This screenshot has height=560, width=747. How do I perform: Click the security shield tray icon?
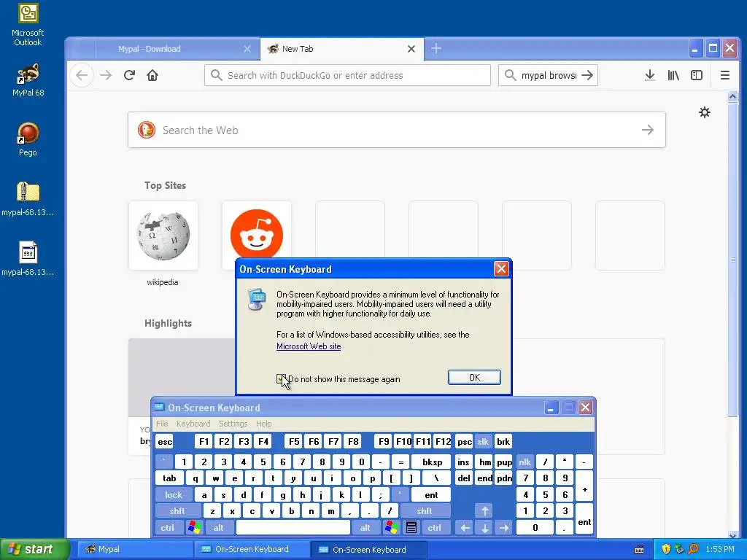[x=666, y=549]
